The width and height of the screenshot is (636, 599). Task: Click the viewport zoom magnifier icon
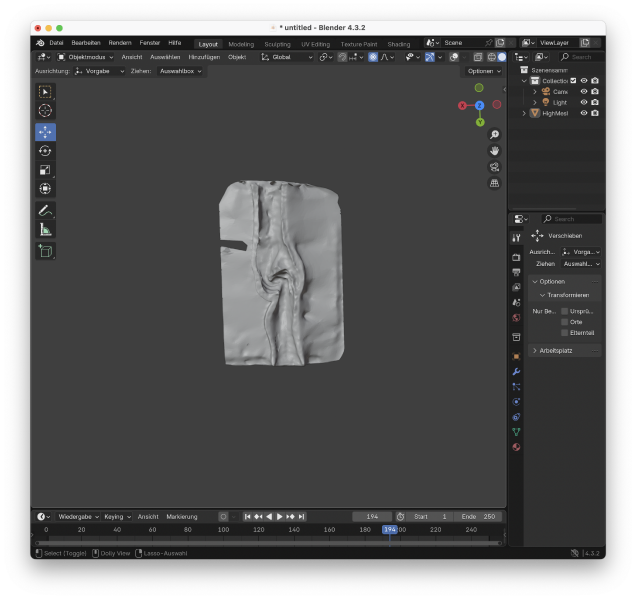494,135
